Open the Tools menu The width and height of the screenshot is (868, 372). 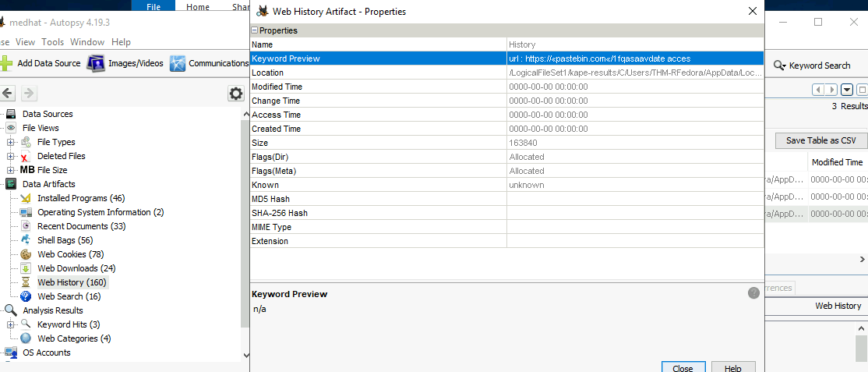click(53, 42)
